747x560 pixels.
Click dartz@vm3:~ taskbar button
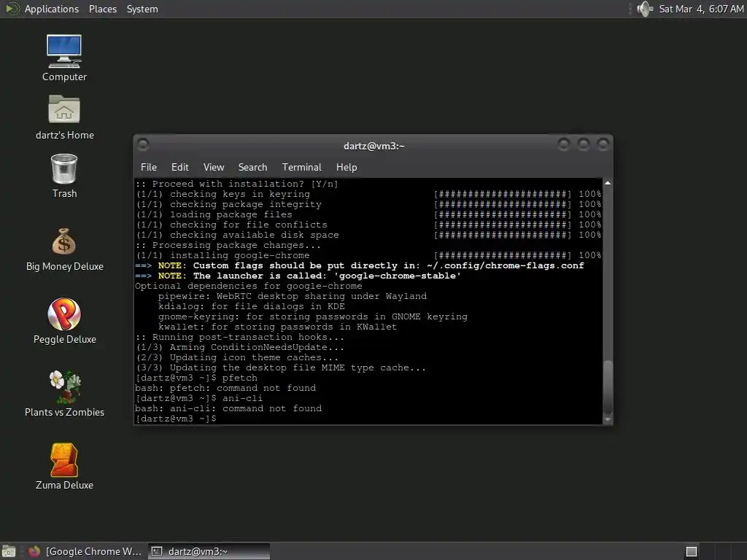click(x=209, y=551)
